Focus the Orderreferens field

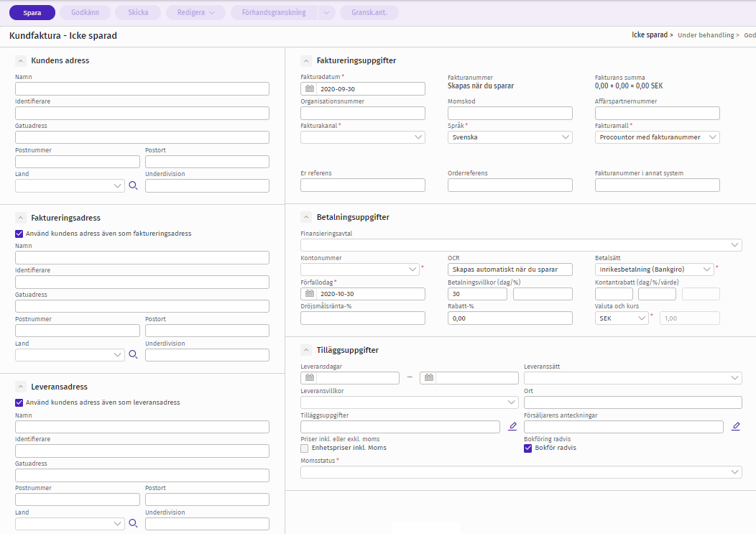(x=510, y=185)
